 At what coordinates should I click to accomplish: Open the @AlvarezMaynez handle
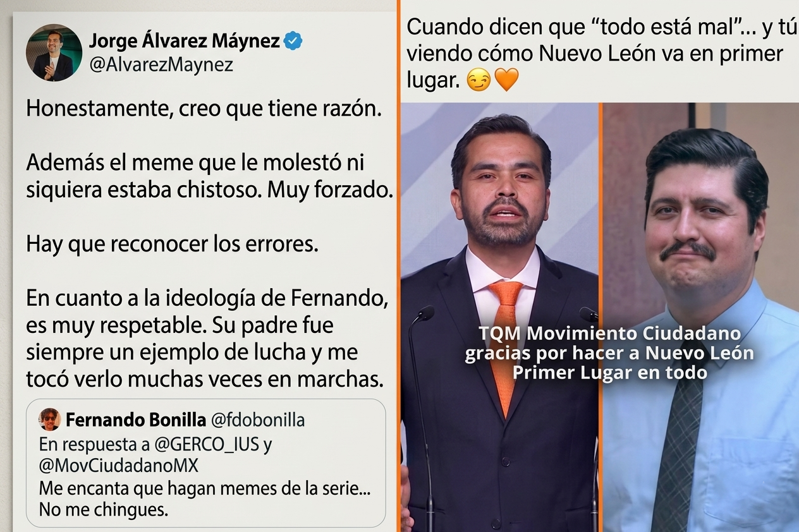pos(161,65)
